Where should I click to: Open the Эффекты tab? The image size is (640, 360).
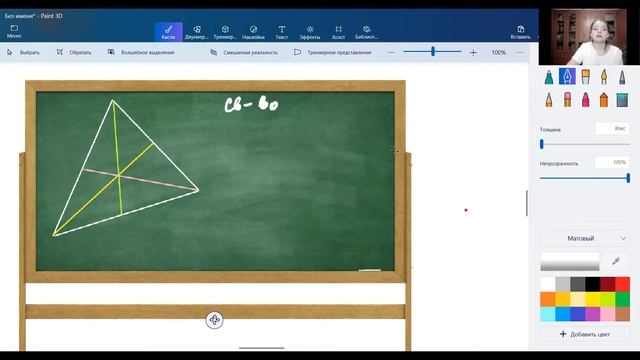point(310,32)
